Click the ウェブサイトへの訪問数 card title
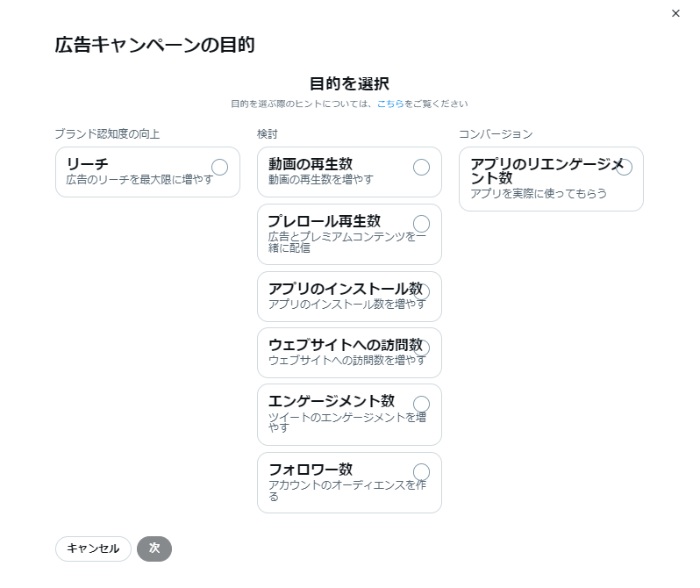This screenshot has width=700, height=588. pyautogui.click(x=346, y=345)
